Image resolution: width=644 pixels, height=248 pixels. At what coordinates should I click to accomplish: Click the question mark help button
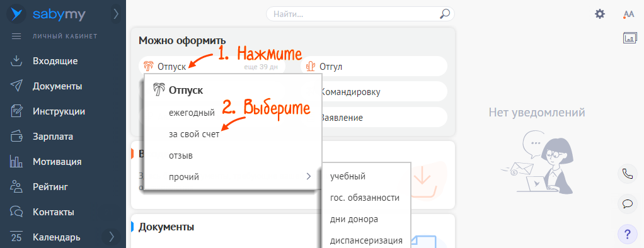tap(627, 234)
